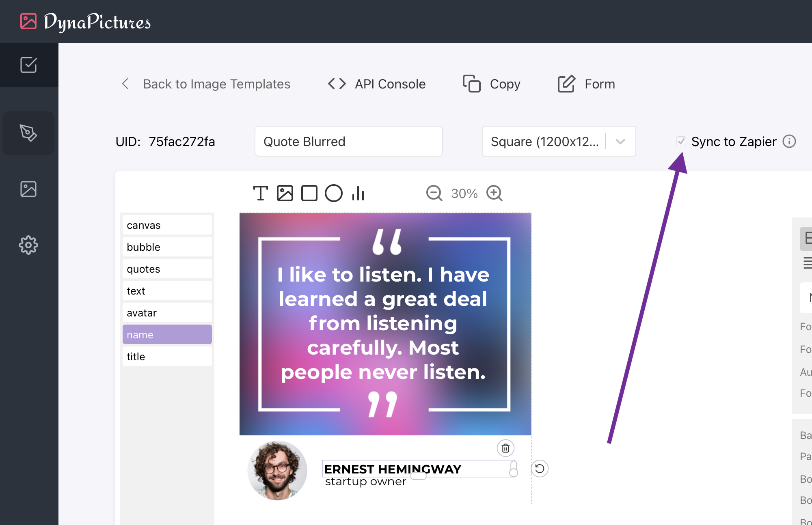
Task: Add a rectangle shape to the canvas
Action: [x=310, y=194]
